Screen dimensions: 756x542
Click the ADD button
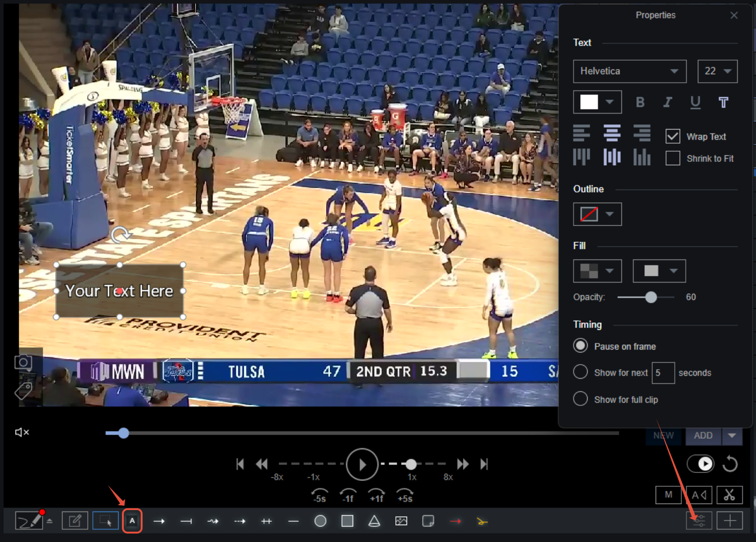(703, 435)
